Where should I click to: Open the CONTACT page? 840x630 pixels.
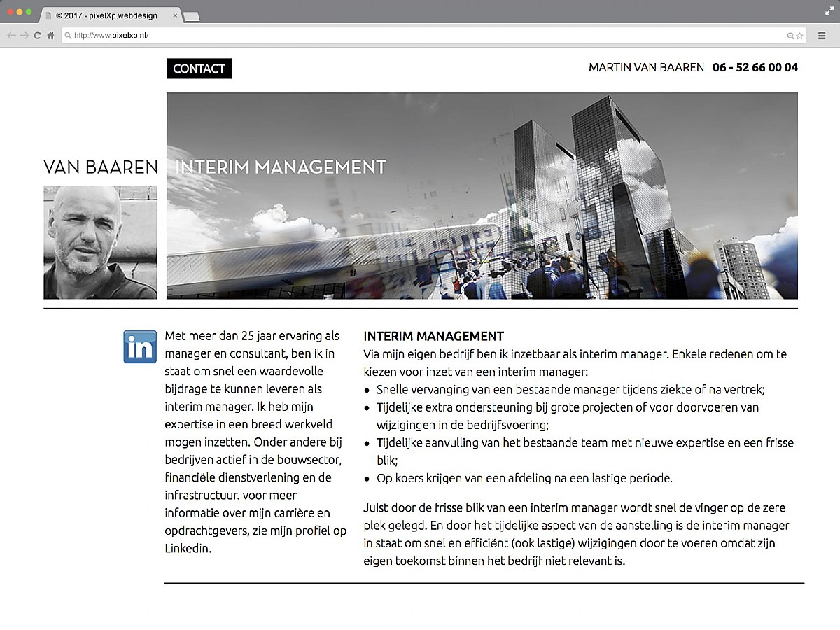click(199, 69)
